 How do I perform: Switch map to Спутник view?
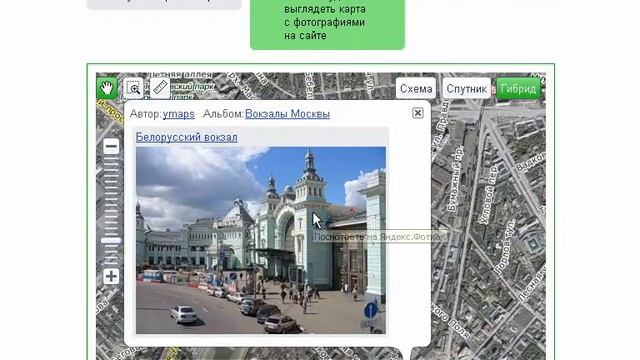(467, 89)
